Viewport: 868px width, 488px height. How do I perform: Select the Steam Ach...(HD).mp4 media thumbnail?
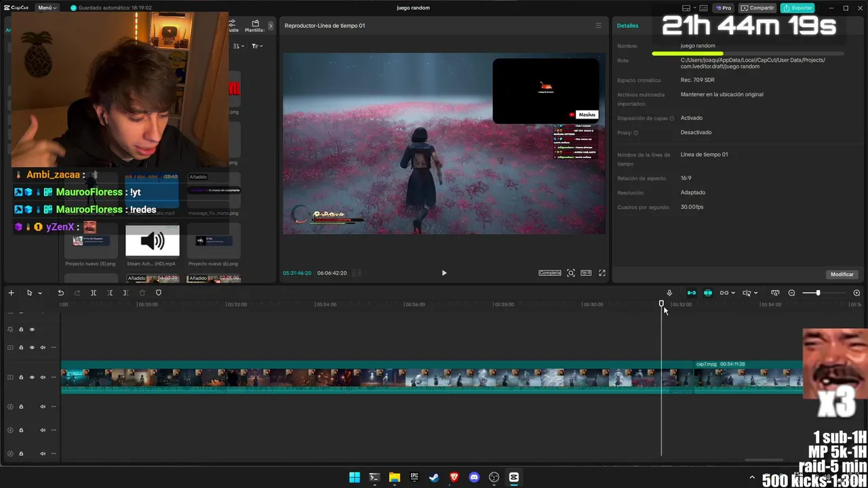point(153,241)
